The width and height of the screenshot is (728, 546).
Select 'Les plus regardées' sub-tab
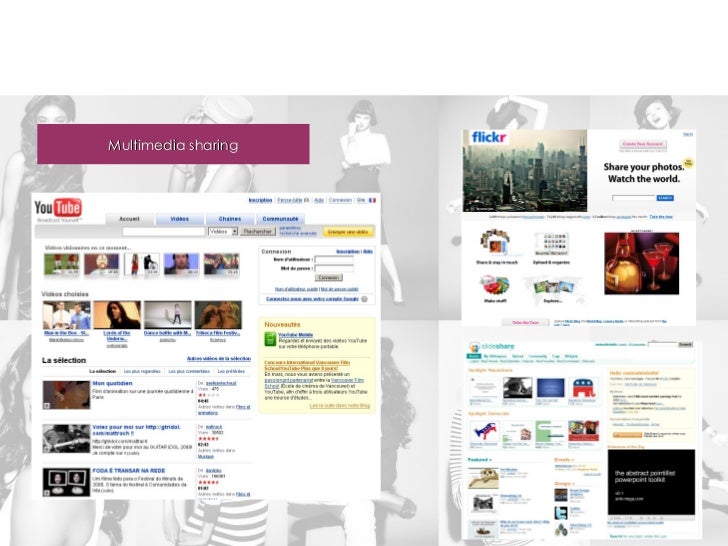tap(142, 371)
